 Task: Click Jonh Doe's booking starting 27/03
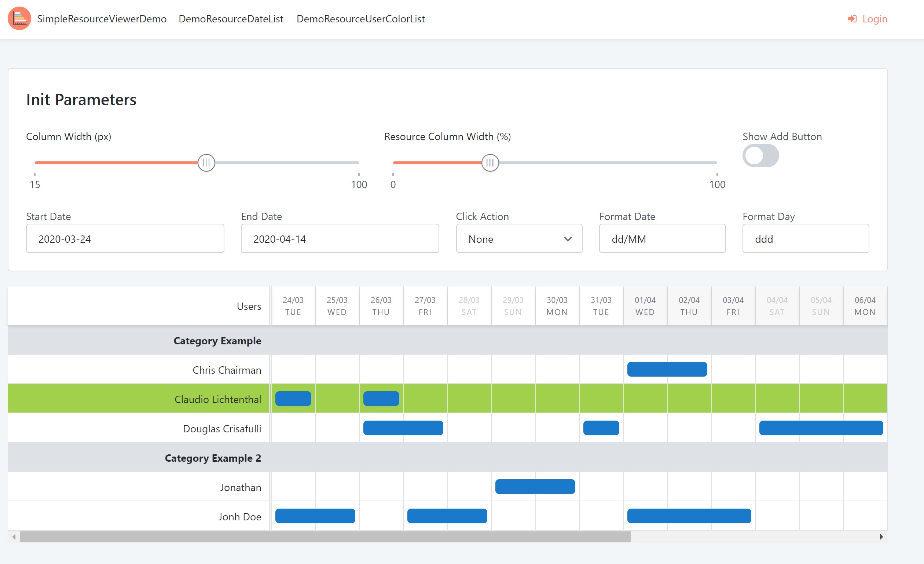tap(447, 516)
